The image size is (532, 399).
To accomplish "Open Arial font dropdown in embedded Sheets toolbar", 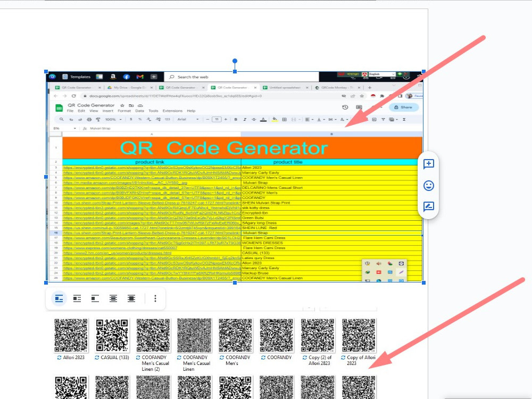I will tap(188, 119).
